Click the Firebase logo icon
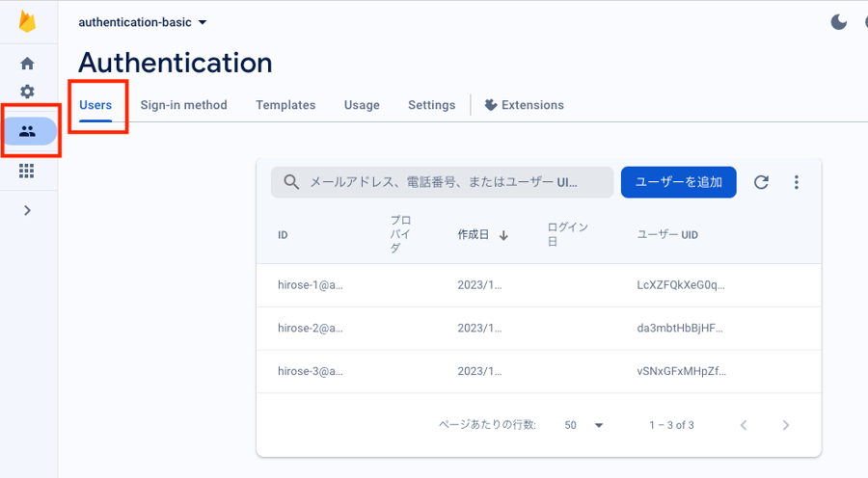Screen dimensions: 868x478 27,23
